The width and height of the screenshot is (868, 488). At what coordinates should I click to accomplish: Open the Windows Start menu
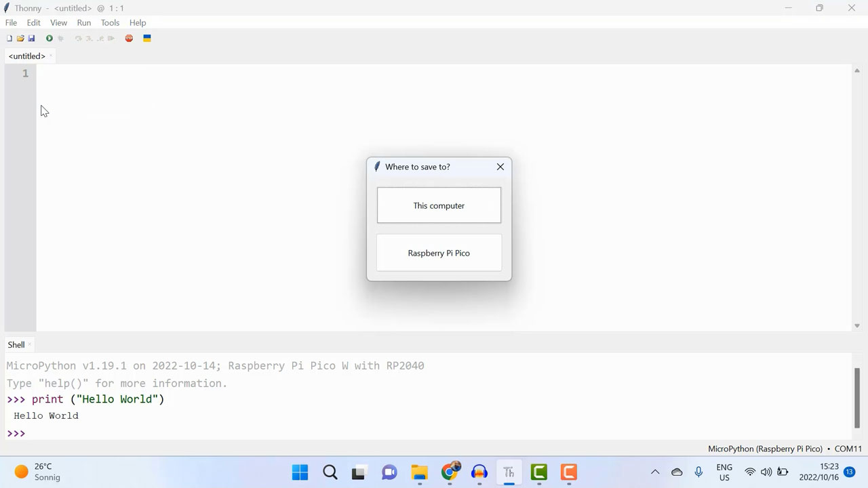pyautogui.click(x=300, y=472)
